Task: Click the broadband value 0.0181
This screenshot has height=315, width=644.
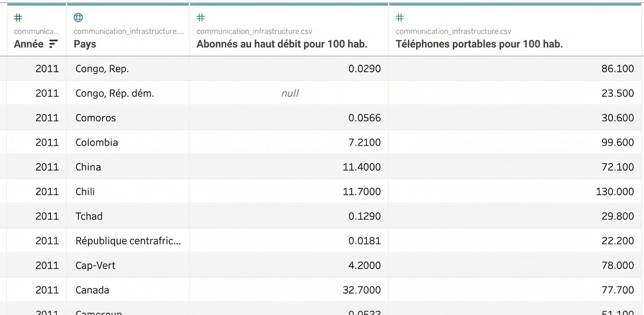Action: 364,241
